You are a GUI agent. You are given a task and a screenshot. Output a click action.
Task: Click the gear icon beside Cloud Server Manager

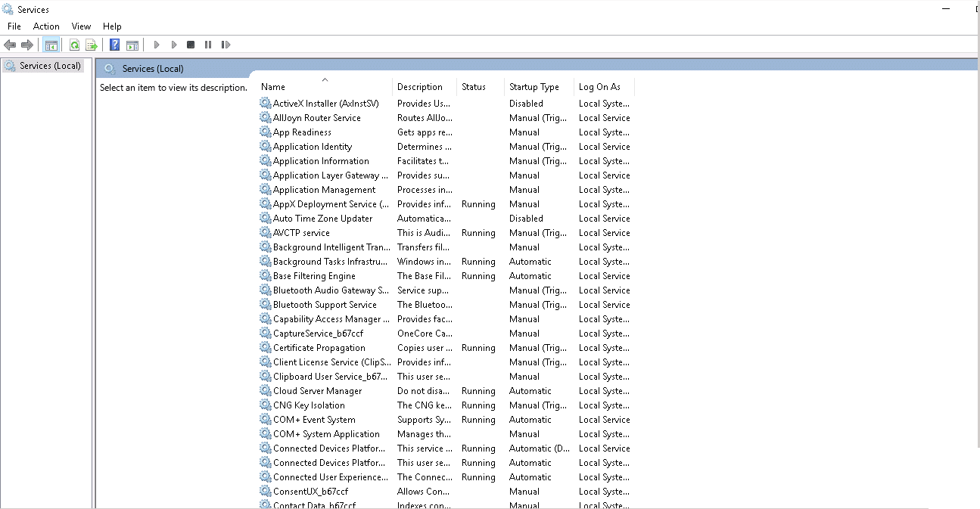[x=265, y=390]
